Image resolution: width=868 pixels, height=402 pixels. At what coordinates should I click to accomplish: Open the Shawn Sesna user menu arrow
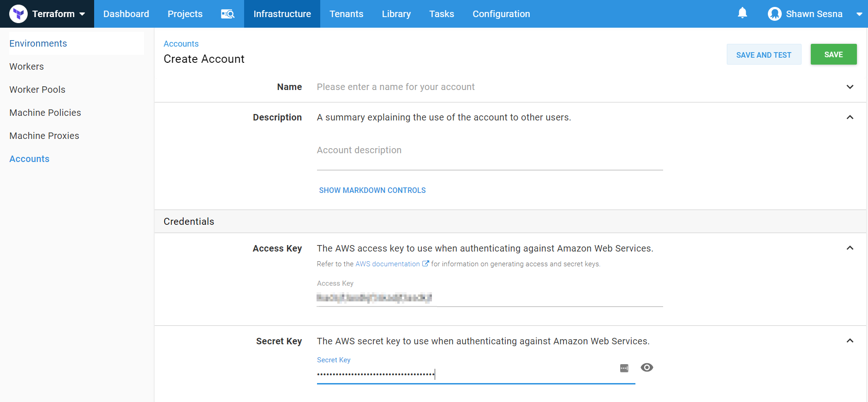click(x=859, y=14)
